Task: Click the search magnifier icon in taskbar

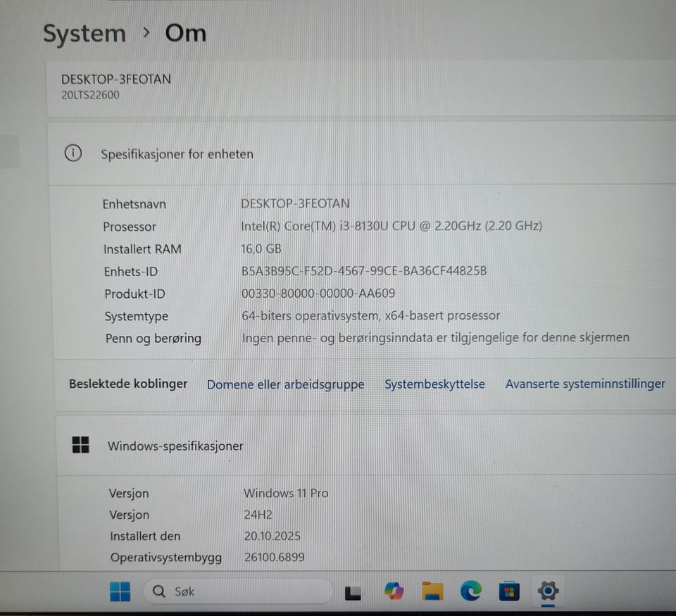Action: pos(159,591)
